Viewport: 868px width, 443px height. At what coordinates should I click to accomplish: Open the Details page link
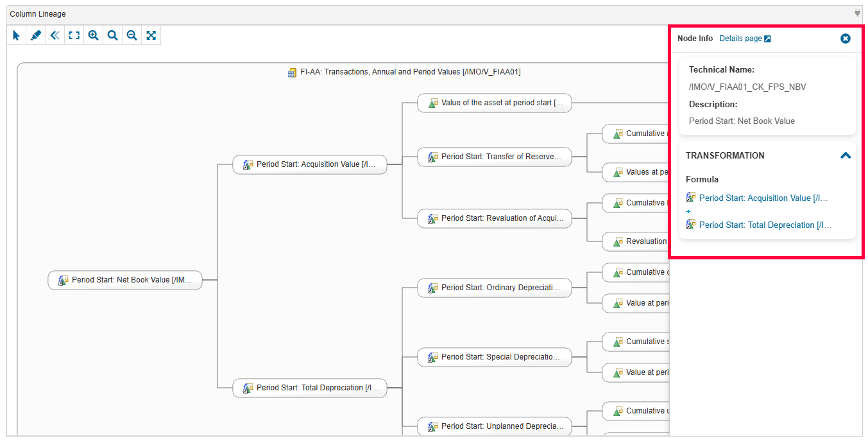745,39
